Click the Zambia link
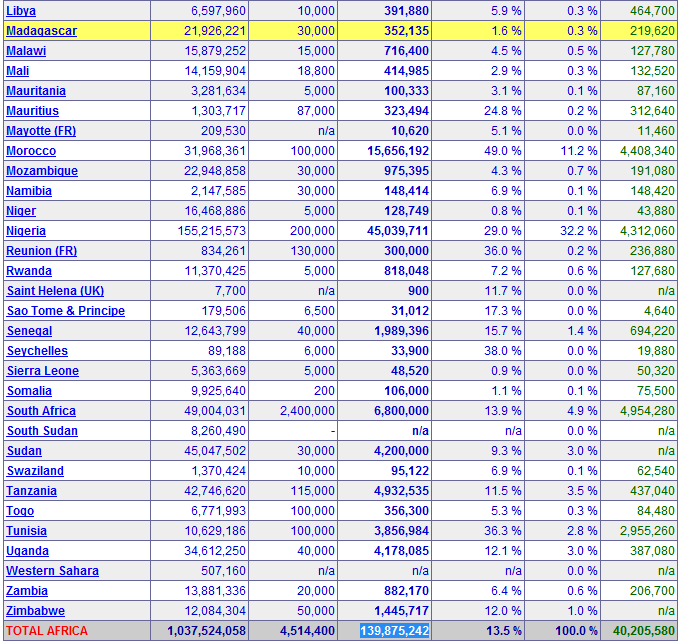 pyautogui.click(x=27, y=590)
